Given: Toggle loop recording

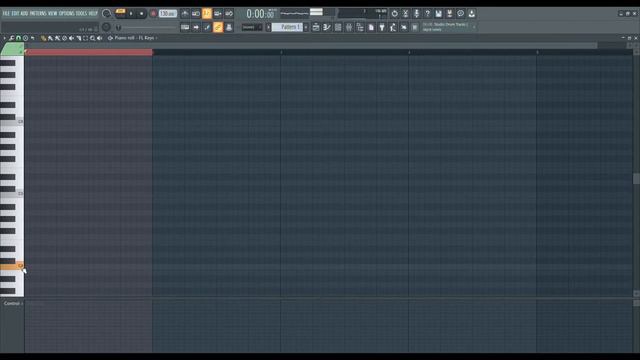Looking at the screenshot, I should [x=229, y=13].
